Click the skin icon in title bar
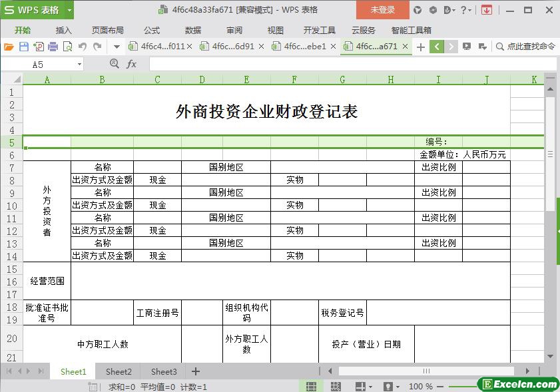 [x=417, y=10]
